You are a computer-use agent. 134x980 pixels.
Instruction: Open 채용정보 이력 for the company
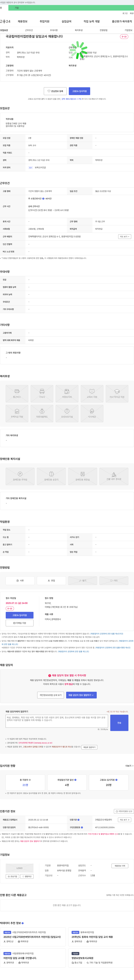120,866
